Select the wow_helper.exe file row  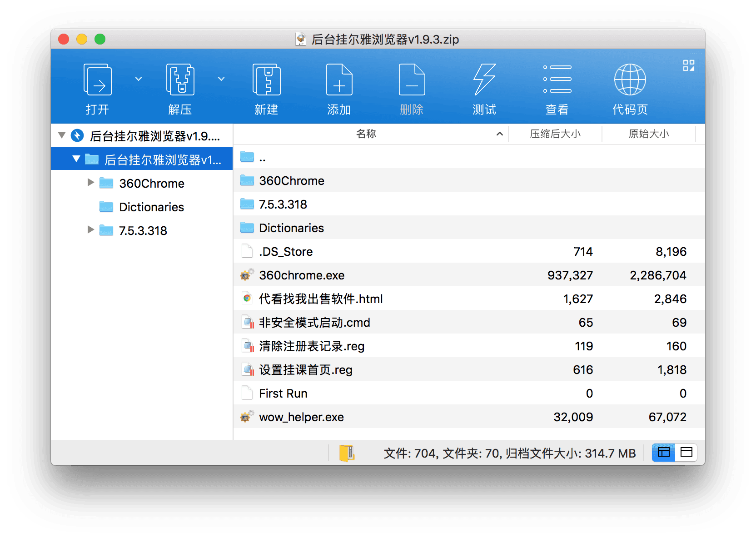click(469, 417)
